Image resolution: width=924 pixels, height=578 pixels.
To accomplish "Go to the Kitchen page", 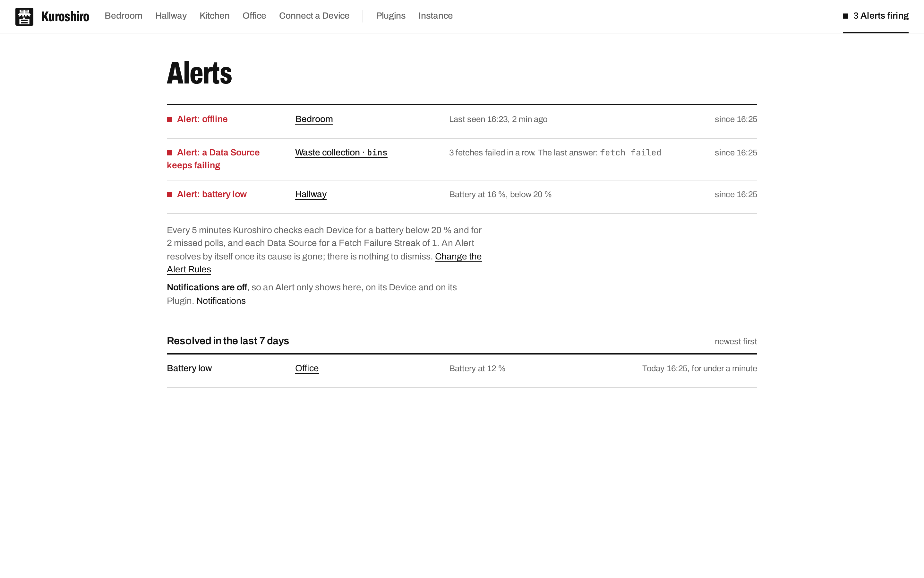I will pyautogui.click(x=214, y=16).
